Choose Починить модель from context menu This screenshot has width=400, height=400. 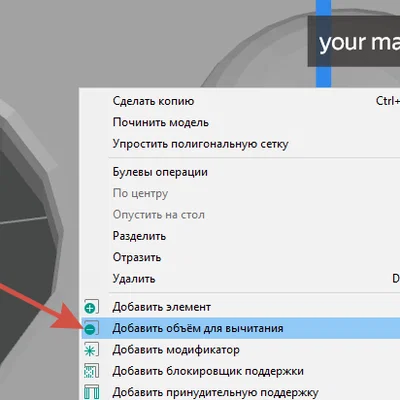click(x=241, y=122)
